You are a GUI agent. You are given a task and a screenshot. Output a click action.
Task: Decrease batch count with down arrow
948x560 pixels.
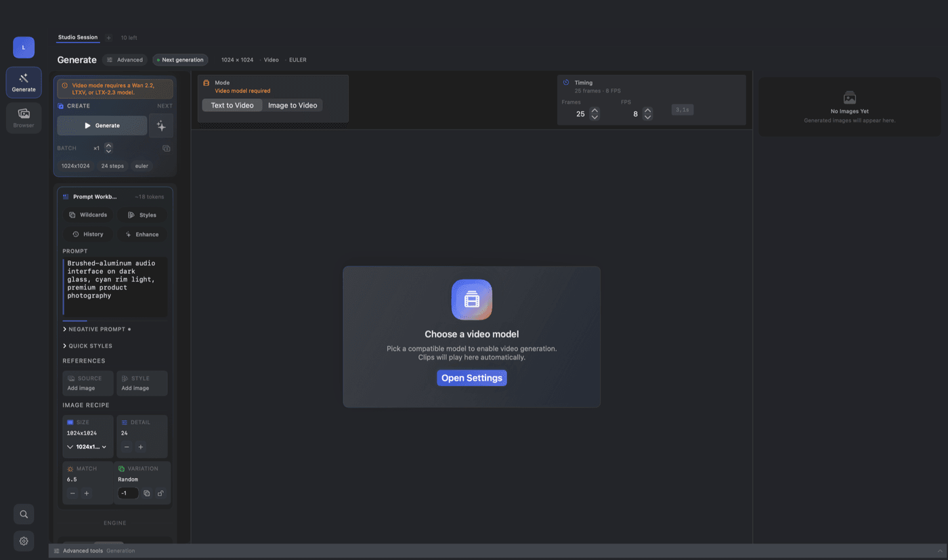(108, 151)
